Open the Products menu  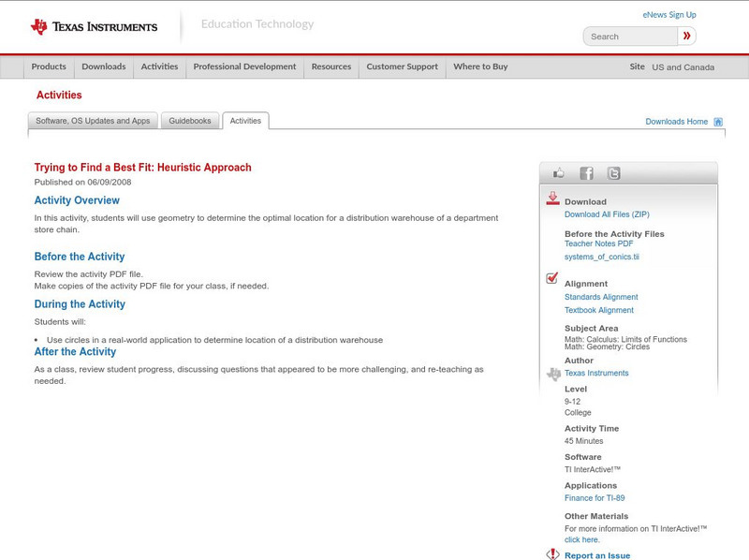tap(49, 66)
